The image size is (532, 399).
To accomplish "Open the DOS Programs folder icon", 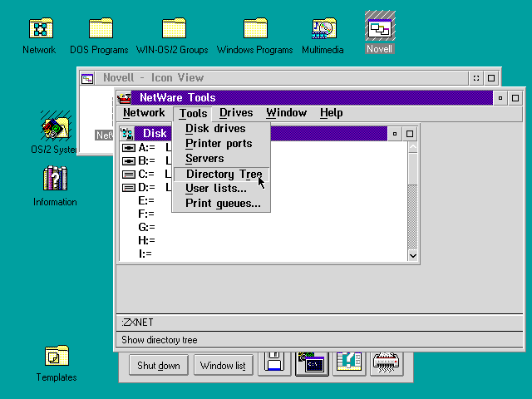I will pos(101,28).
